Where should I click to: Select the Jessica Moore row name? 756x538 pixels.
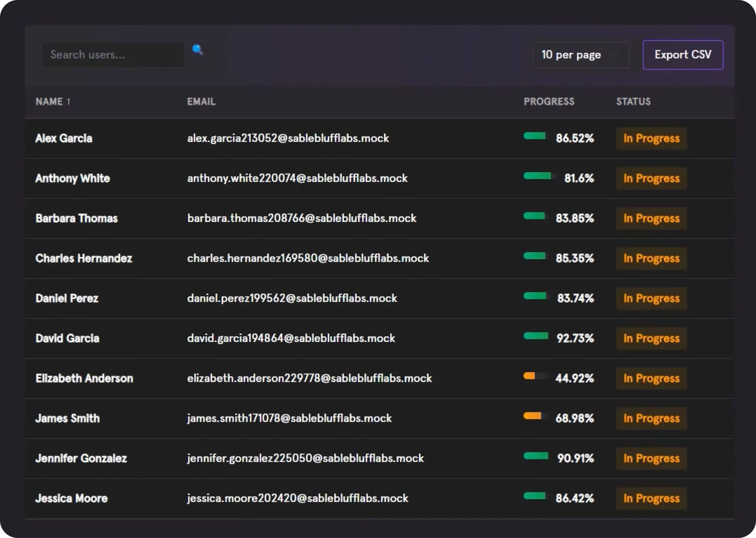[x=72, y=498]
